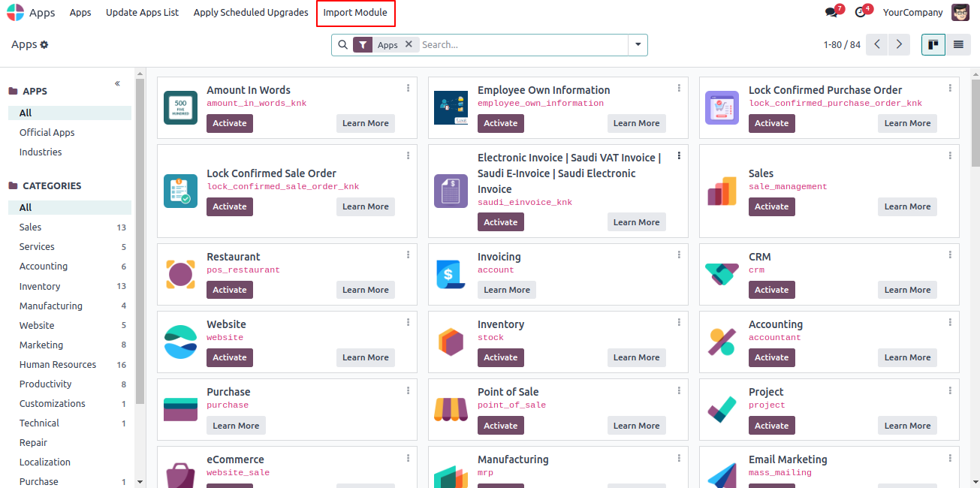Open the Odoo home menu logo
This screenshot has height=488, width=980.
[15, 13]
